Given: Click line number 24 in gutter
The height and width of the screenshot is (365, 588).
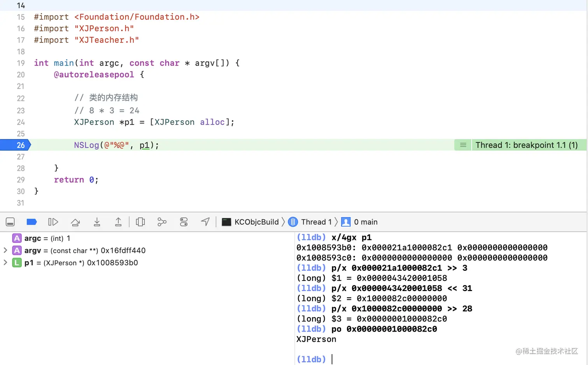Looking at the screenshot, I should 21,122.
